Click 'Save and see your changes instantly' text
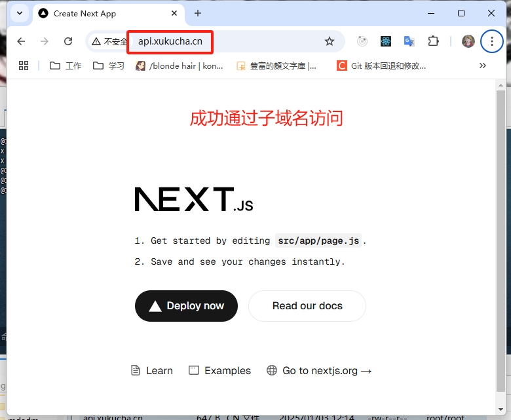This screenshot has height=420, width=511. click(247, 261)
